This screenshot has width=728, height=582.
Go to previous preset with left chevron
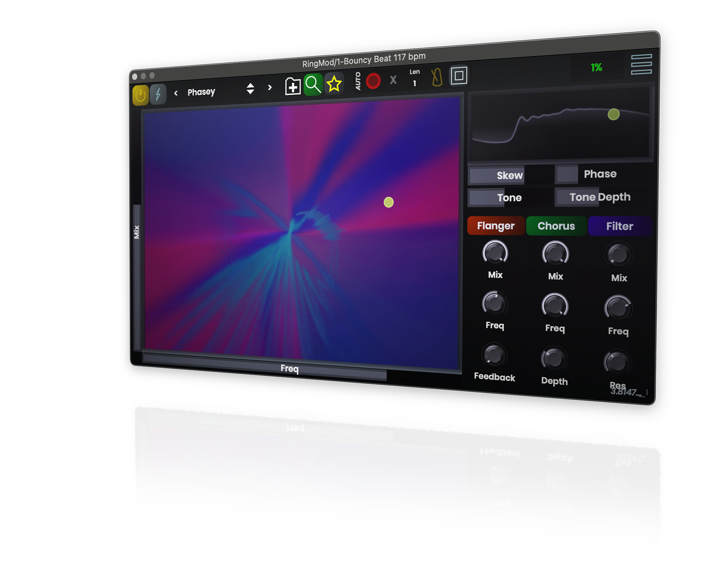(x=176, y=93)
